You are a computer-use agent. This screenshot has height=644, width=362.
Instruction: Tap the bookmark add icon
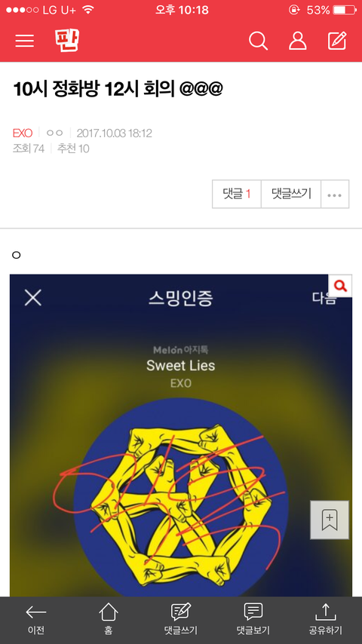(330, 520)
